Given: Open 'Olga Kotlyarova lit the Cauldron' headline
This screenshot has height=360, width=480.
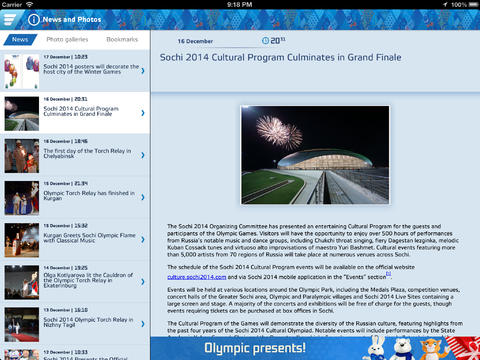Looking at the screenshot, I should pos(88,280).
